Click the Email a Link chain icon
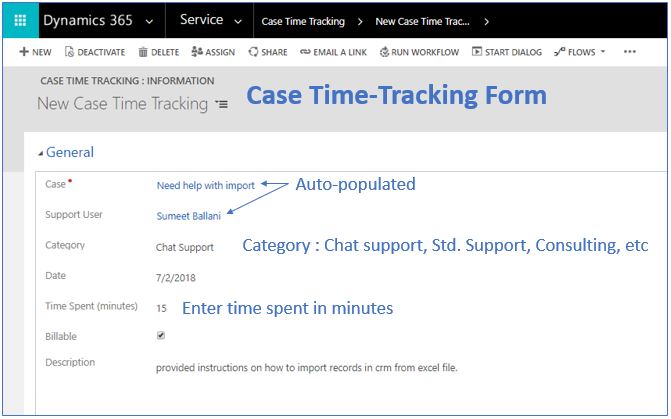671x419 pixels. coord(305,52)
